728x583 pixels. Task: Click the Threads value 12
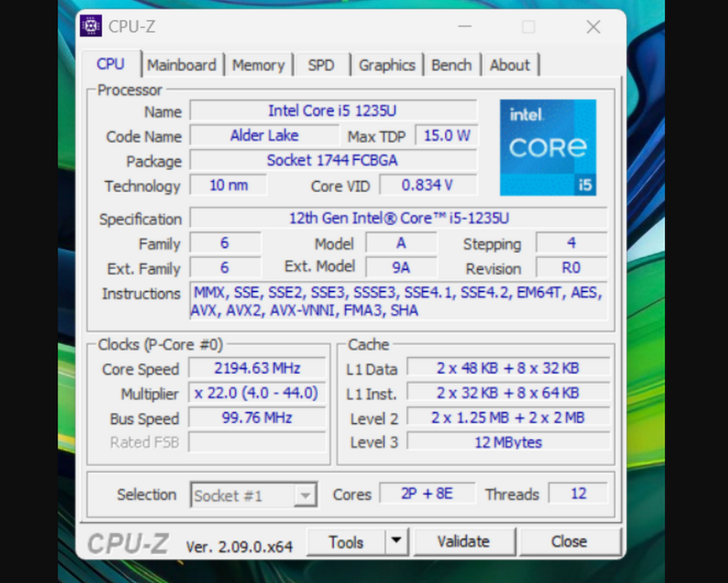[578, 494]
